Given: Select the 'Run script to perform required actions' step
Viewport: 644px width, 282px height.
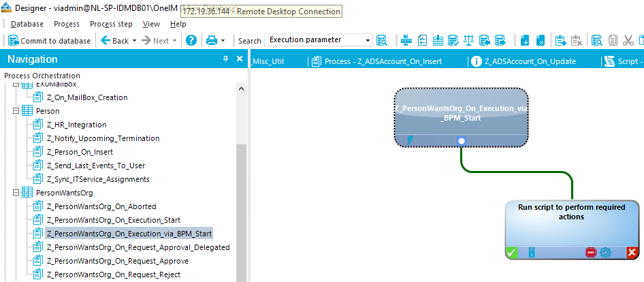Looking at the screenshot, I should pos(572,230).
